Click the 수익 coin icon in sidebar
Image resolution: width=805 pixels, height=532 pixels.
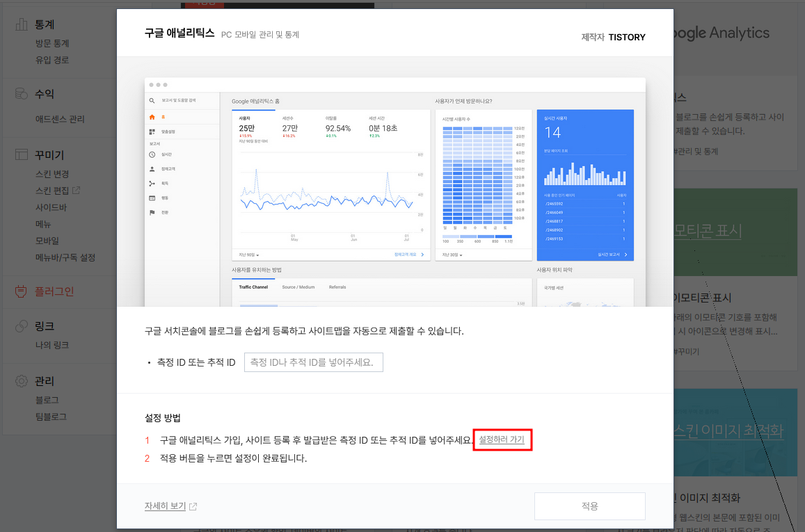pos(22,94)
